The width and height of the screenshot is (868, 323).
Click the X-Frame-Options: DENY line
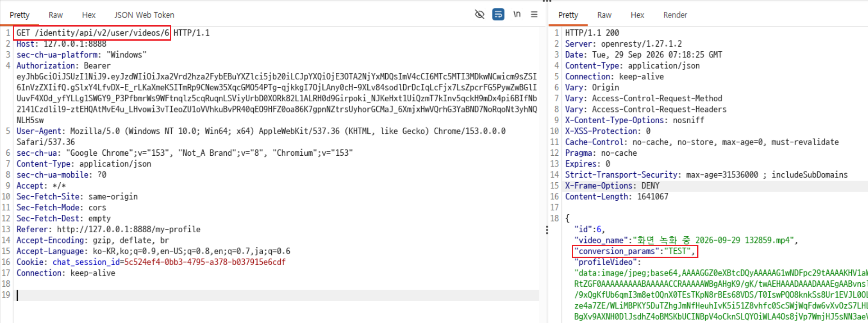pyautogui.click(x=612, y=186)
